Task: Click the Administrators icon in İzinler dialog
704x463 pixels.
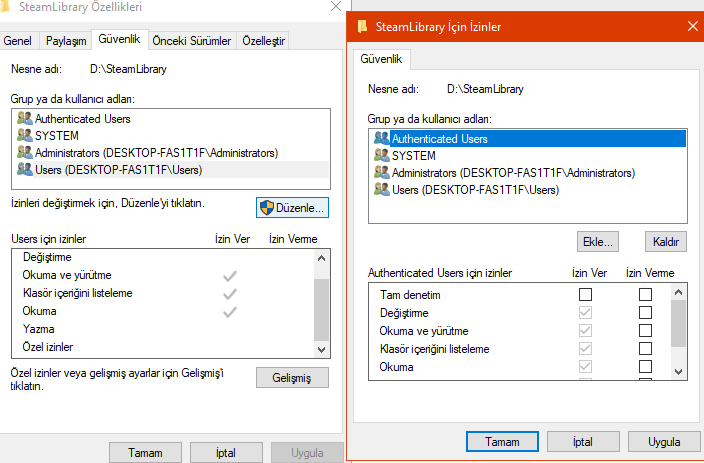Action: pyautogui.click(x=382, y=172)
